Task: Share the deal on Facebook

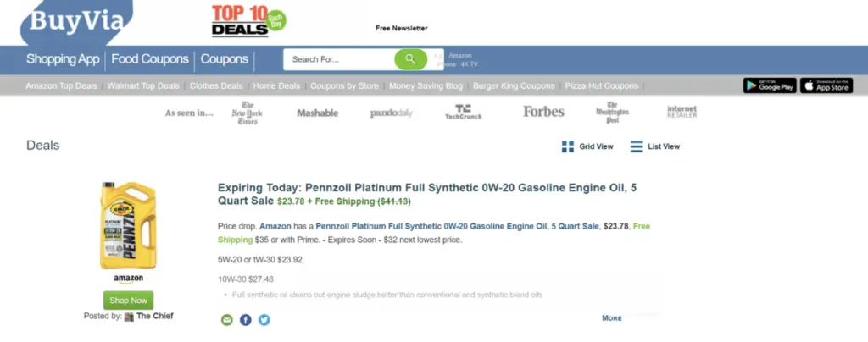Action: tap(246, 320)
